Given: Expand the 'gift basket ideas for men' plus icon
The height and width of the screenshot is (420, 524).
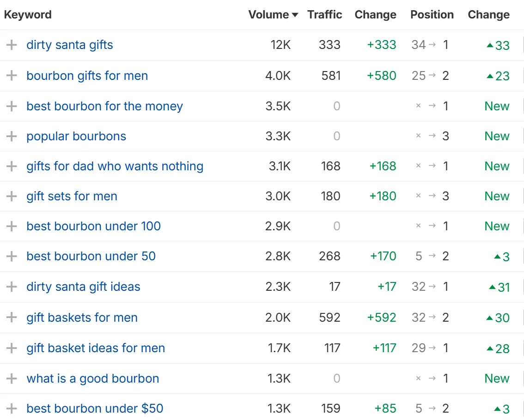Looking at the screenshot, I should tap(12, 348).
